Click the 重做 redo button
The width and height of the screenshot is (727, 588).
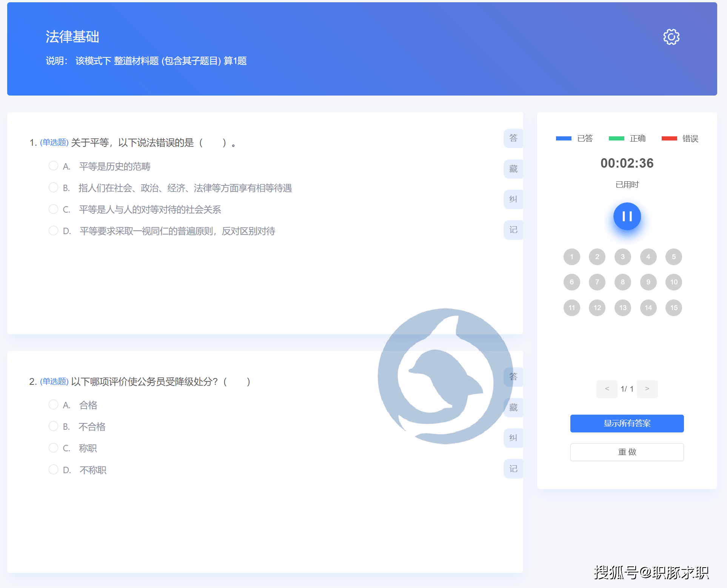[627, 452]
